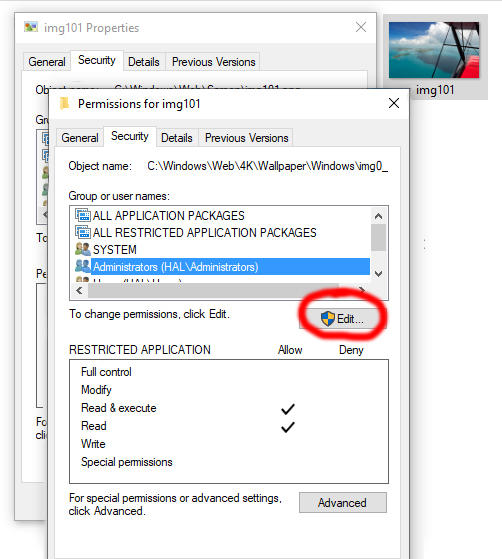This screenshot has height=559, width=502.
Task: Select the Security tab in Permissions dialog
Action: 130,136
